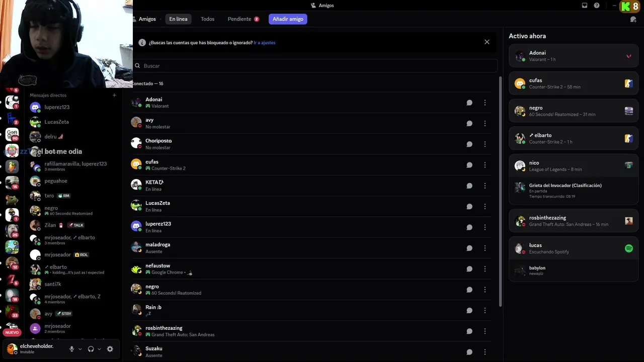Open new group DM icon

coord(633,19)
